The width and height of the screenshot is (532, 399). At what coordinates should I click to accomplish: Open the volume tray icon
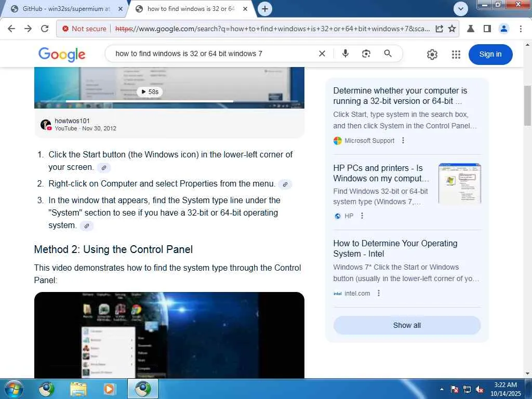pyautogui.click(x=480, y=389)
